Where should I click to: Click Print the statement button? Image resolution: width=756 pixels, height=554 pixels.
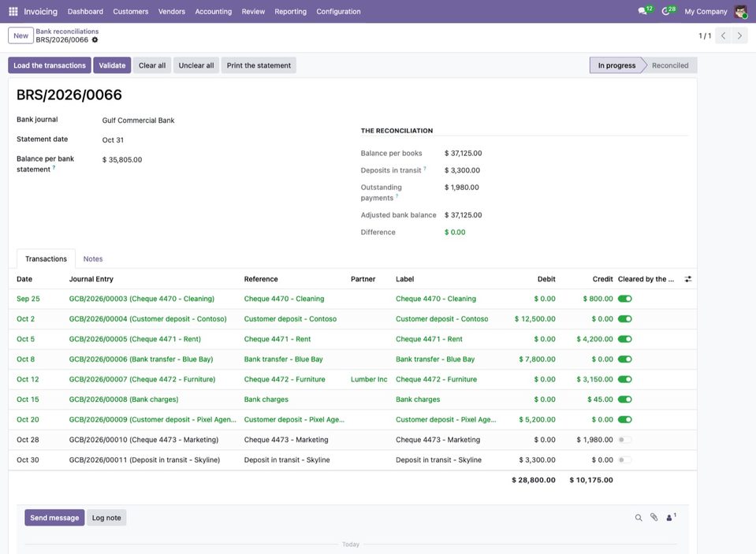point(259,65)
